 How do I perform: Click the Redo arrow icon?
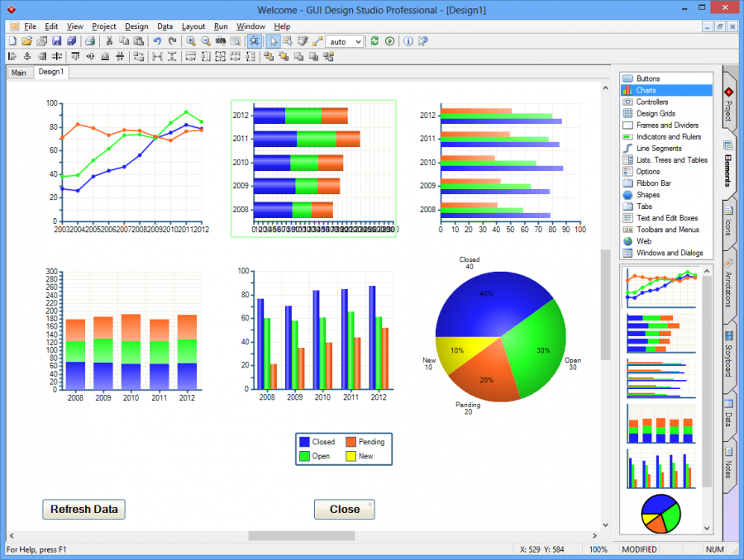[x=172, y=41]
